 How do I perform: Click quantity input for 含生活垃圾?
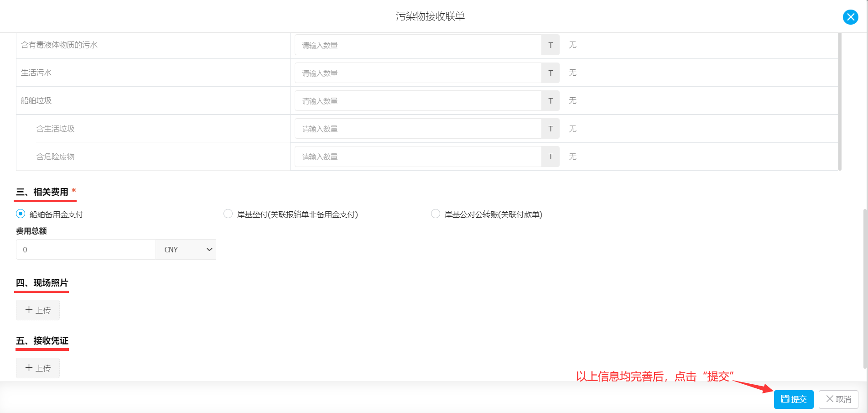pos(418,129)
